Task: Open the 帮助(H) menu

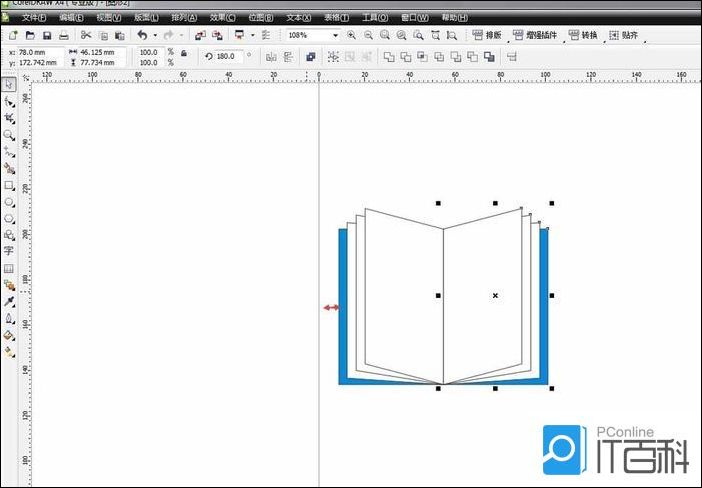Action: (x=454, y=17)
